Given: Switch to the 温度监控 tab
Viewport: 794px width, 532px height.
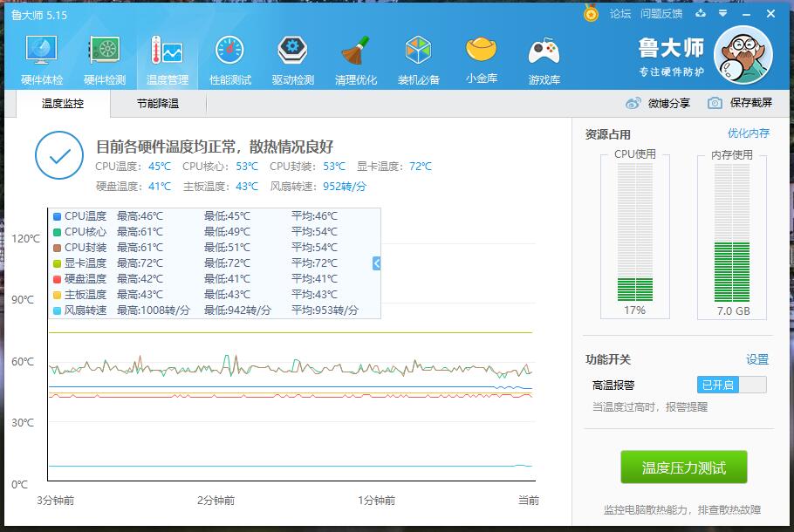Looking at the screenshot, I should click(63, 104).
